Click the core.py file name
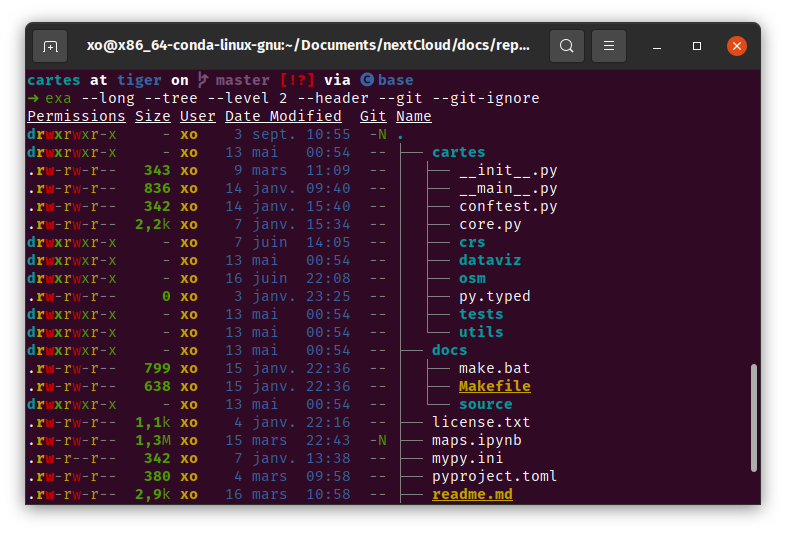 pos(490,224)
